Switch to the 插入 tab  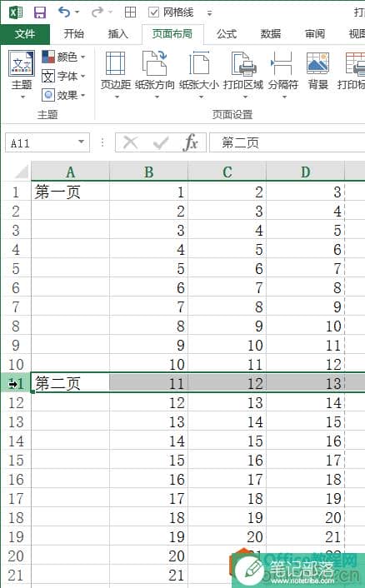(118, 34)
